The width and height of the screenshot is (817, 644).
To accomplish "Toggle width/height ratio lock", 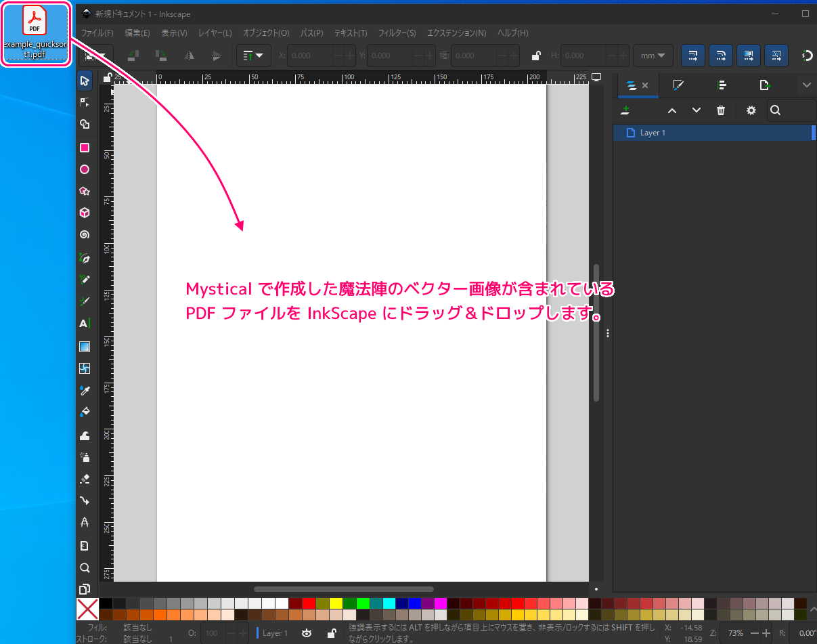I will tap(535, 56).
